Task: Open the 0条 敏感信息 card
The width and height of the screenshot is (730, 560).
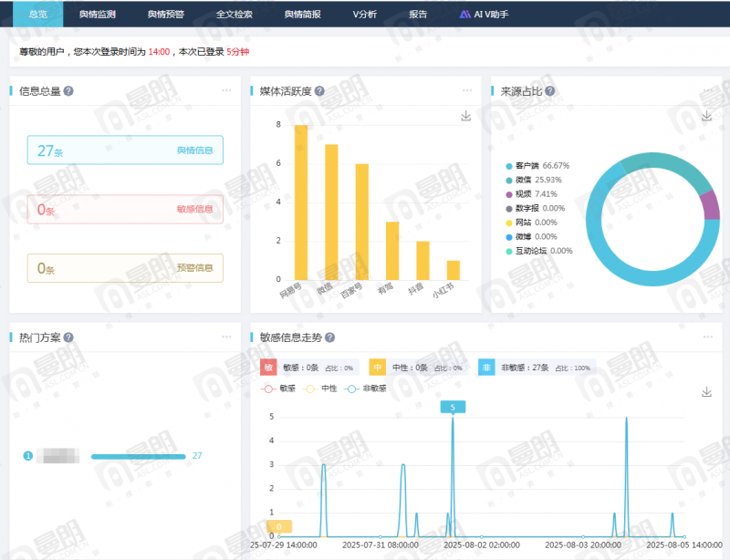Action: (125, 210)
